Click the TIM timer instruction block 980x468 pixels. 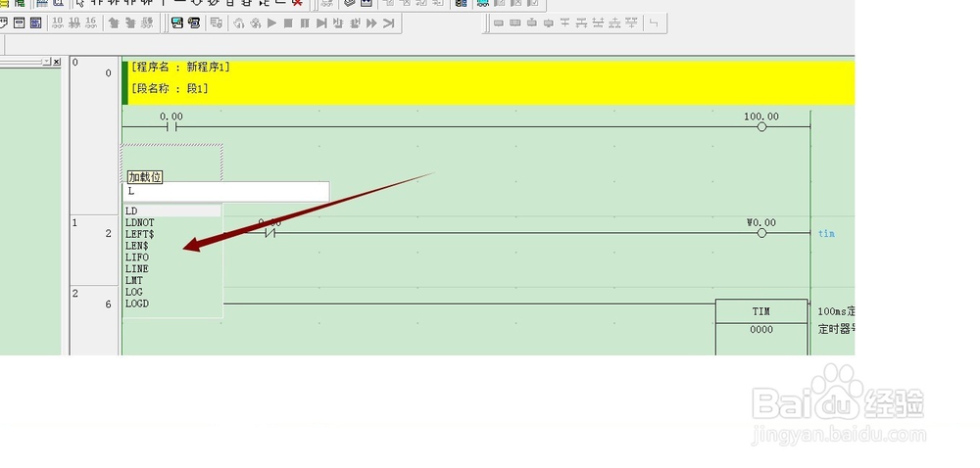pyautogui.click(x=761, y=311)
